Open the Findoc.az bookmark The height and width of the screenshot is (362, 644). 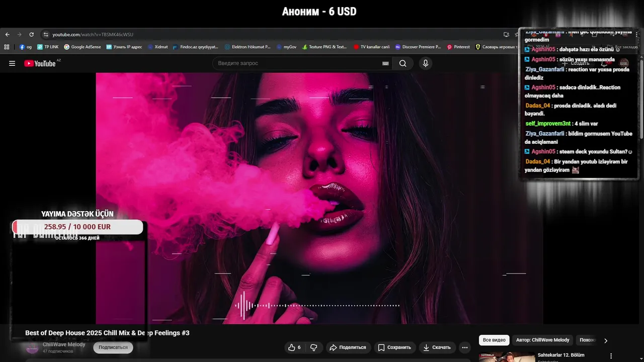[x=195, y=47]
